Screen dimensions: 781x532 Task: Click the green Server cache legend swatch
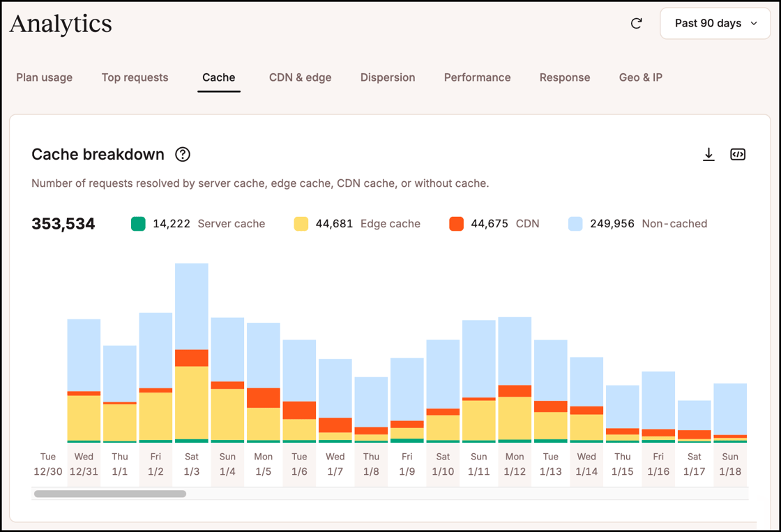pos(138,224)
